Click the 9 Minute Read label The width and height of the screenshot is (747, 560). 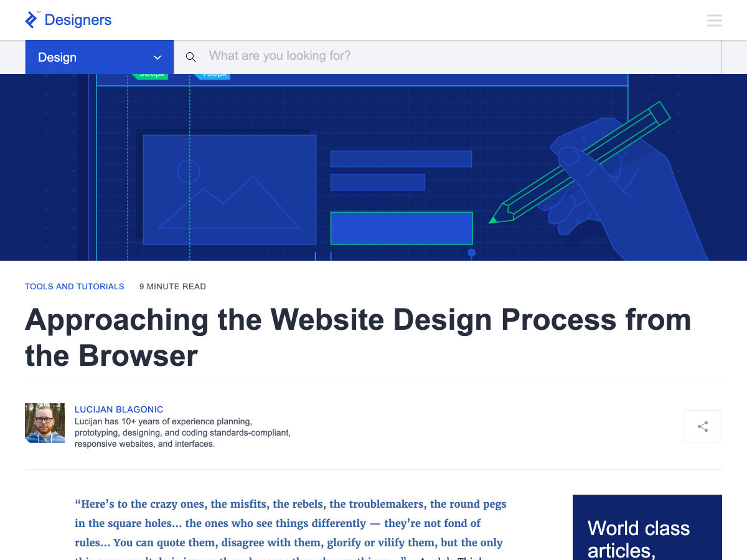(172, 287)
